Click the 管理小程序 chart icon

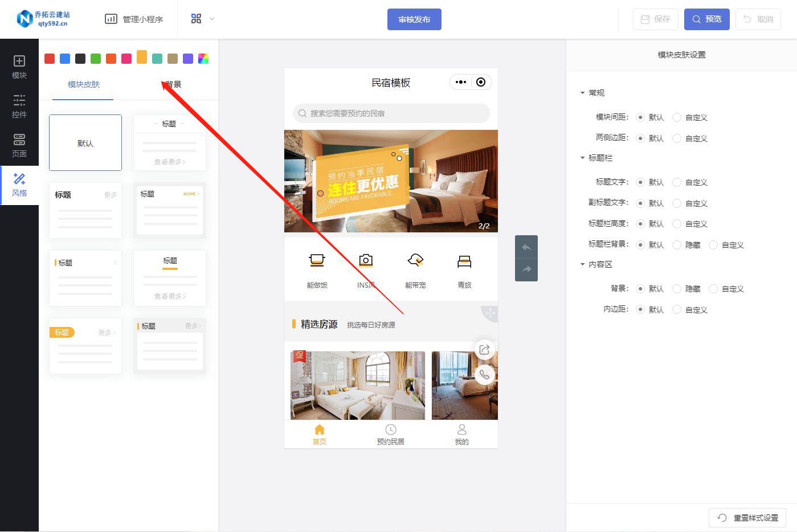pos(111,18)
